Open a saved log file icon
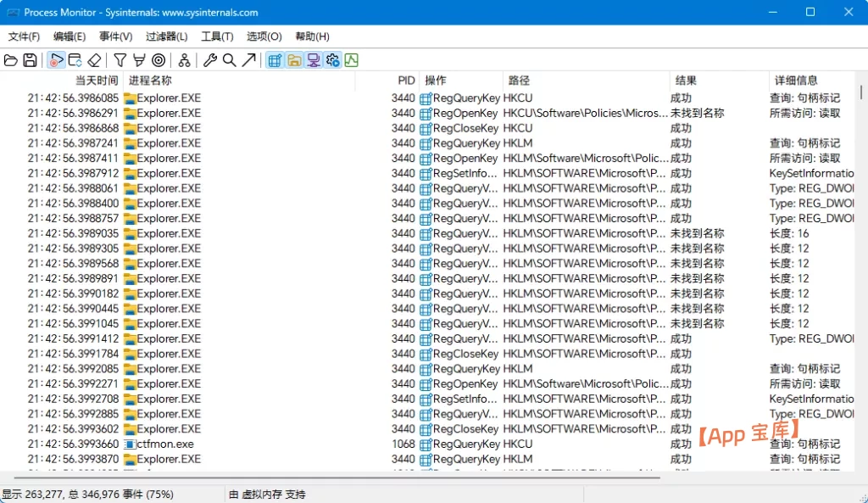Viewport: 868px width, 503px height. 10,60
